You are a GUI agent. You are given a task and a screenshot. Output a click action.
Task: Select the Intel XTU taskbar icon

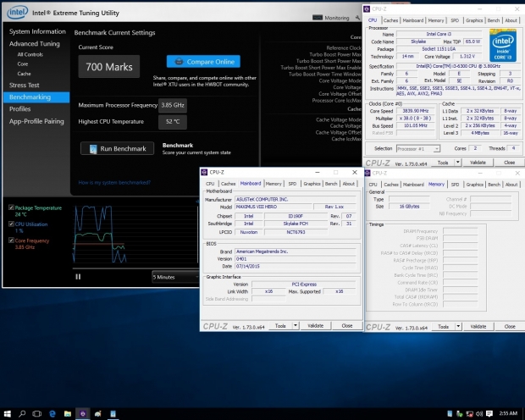point(113,413)
